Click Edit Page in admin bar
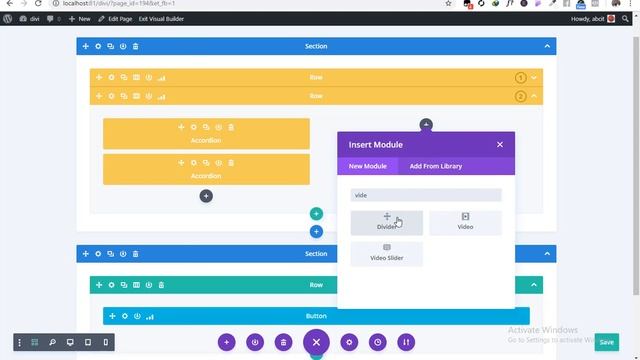The height and width of the screenshot is (360, 640). click(x=116, y=19)
